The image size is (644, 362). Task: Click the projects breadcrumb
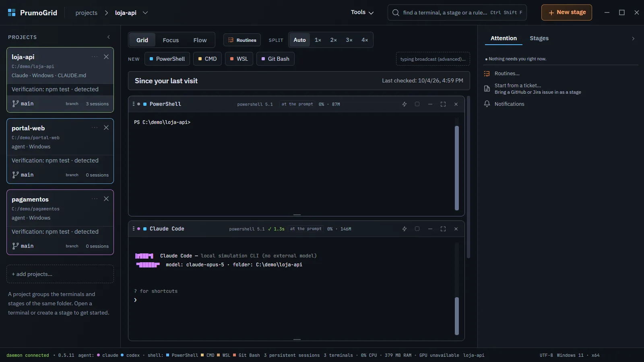pyautogui.click(x=87, y=13)
